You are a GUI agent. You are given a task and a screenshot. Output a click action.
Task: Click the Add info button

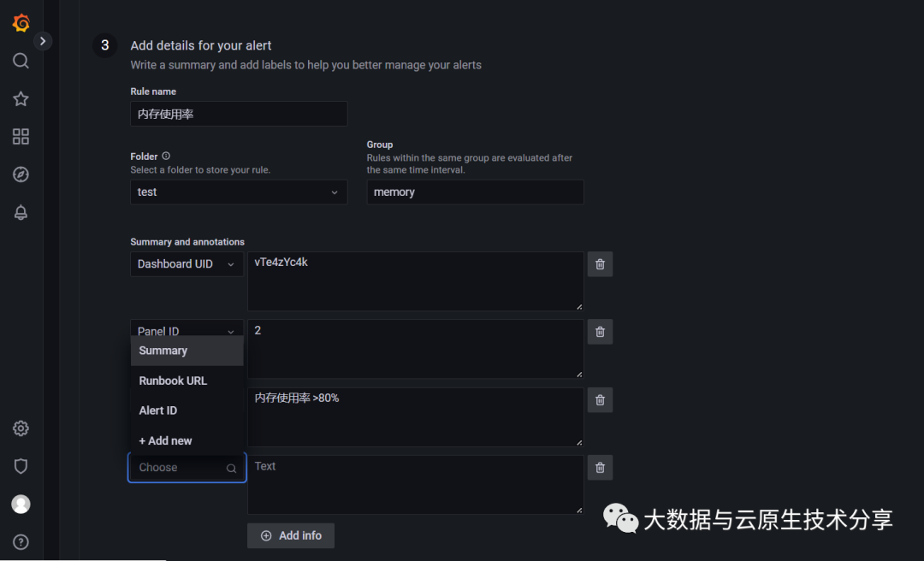tap(291, 535)
